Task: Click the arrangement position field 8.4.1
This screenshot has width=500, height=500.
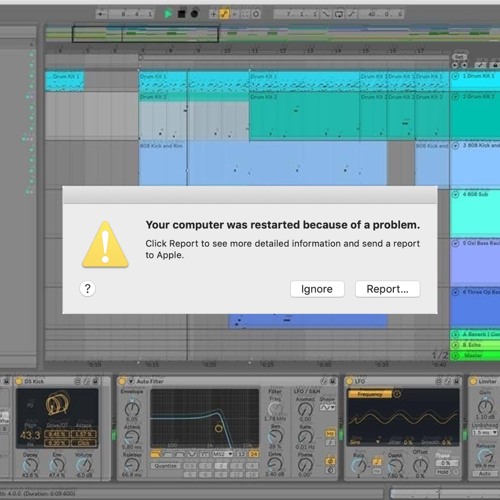Action: [x=131, y=14]
